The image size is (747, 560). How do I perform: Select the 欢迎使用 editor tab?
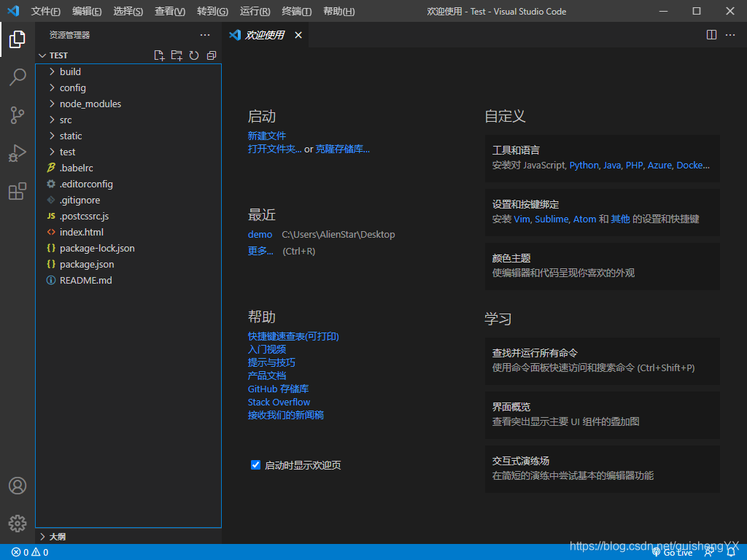(x=266, y=35)
